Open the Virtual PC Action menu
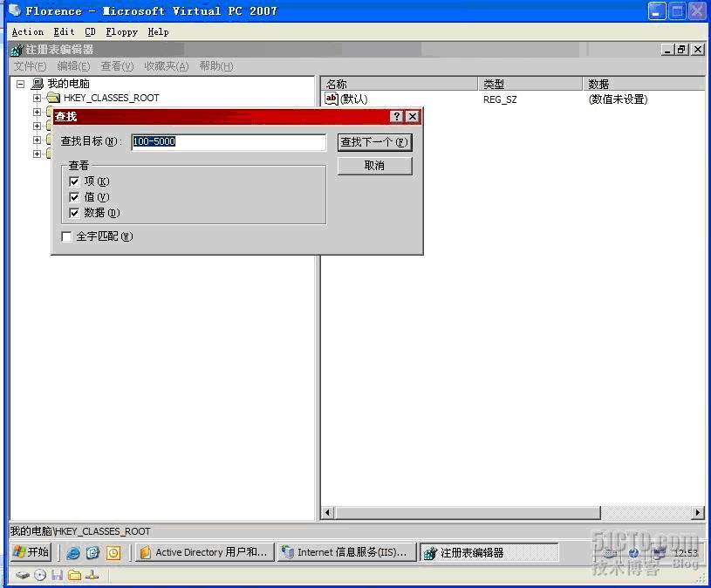Image resolution: width=711 pixels, height=588 pixels. (x=28, y=32)
